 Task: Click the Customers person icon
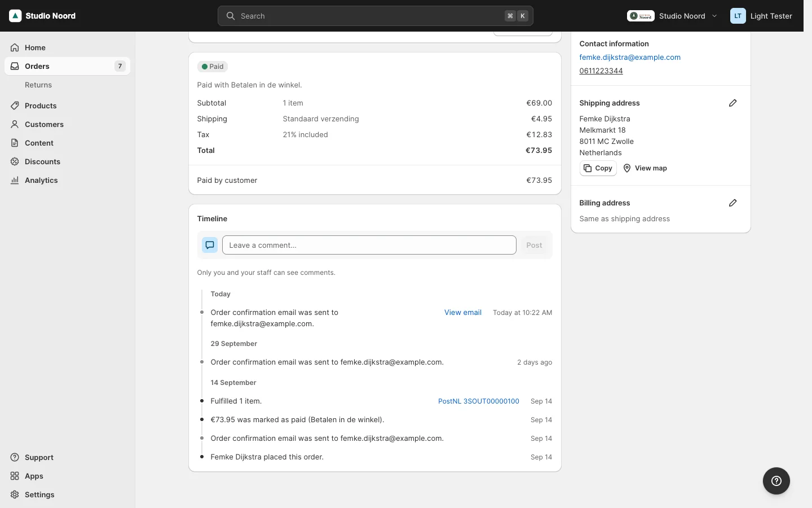coord(15,124)
